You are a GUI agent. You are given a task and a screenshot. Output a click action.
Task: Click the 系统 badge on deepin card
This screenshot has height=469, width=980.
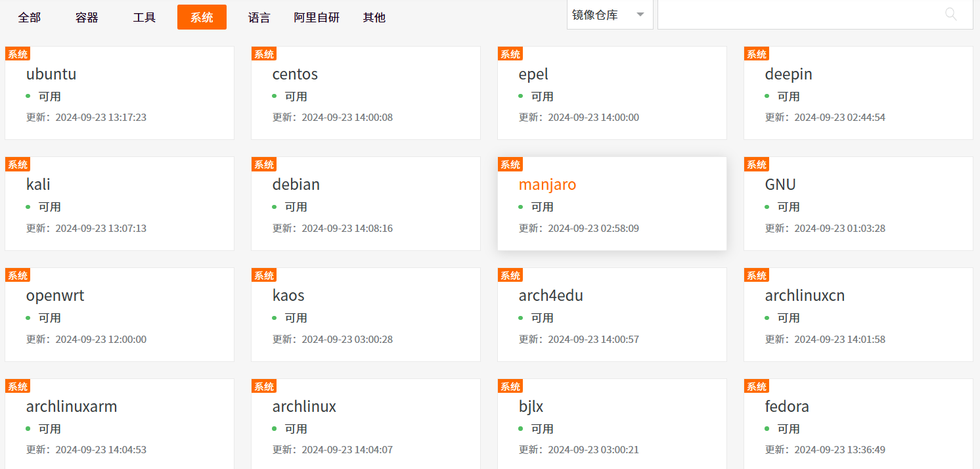tap(757, 55)
